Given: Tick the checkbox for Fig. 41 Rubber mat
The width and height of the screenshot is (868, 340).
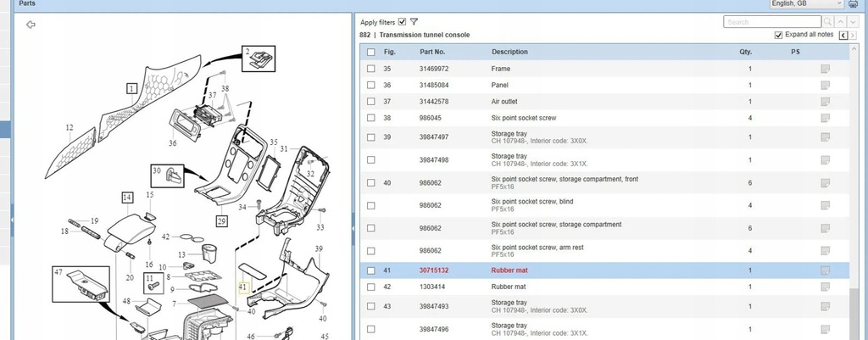Looking at the screenshot, I should point(371,270).
